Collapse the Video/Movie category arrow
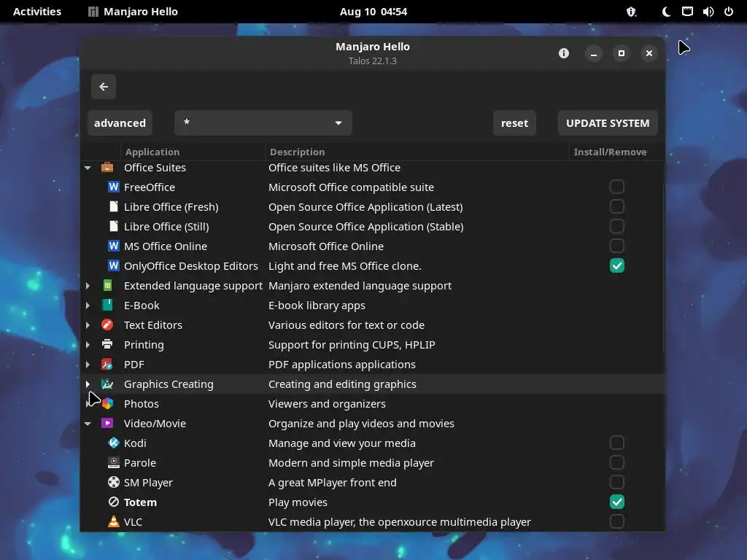The width and height of the screenshot is (747, 560). [88, 424]
